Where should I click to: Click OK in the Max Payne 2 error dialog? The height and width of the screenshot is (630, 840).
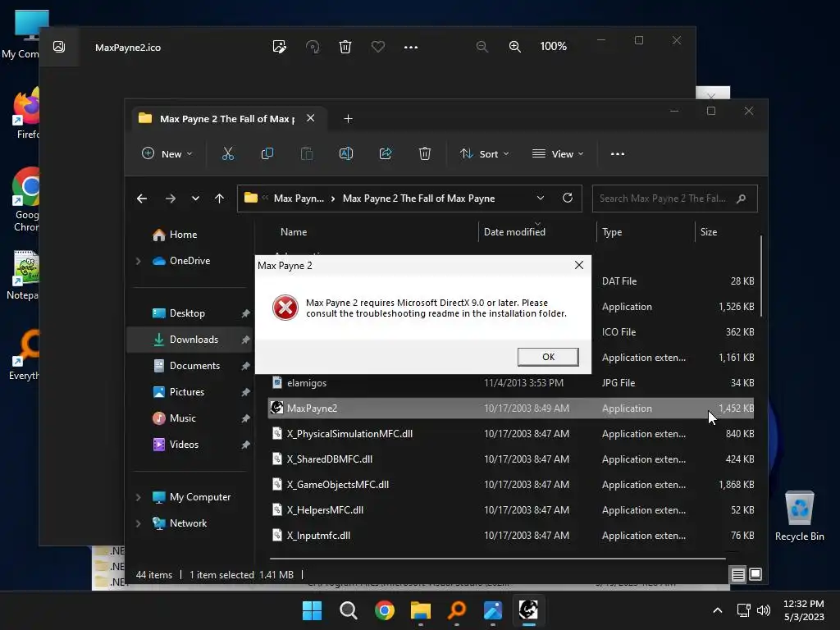click(547, 357)
